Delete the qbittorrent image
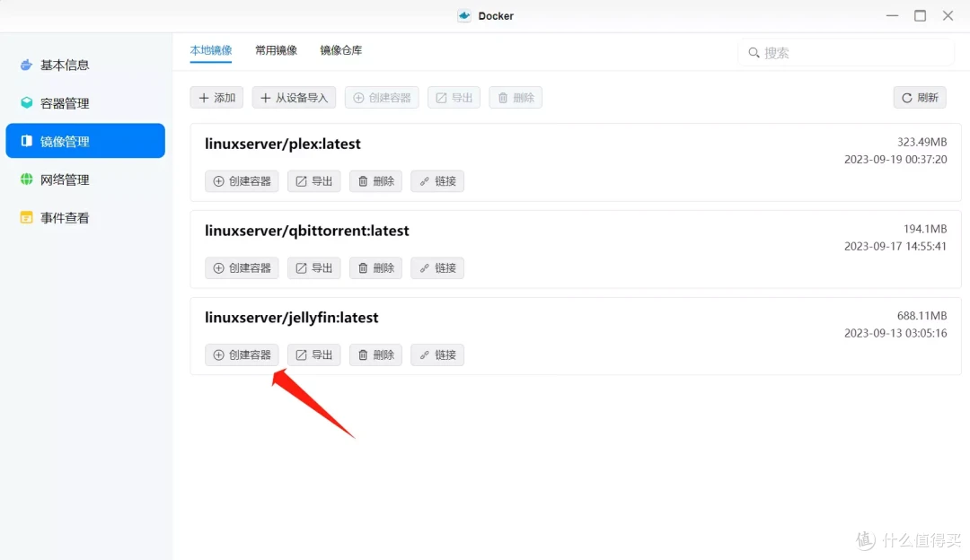The height and width of the screenshot is (560, 970). (375, 267)
